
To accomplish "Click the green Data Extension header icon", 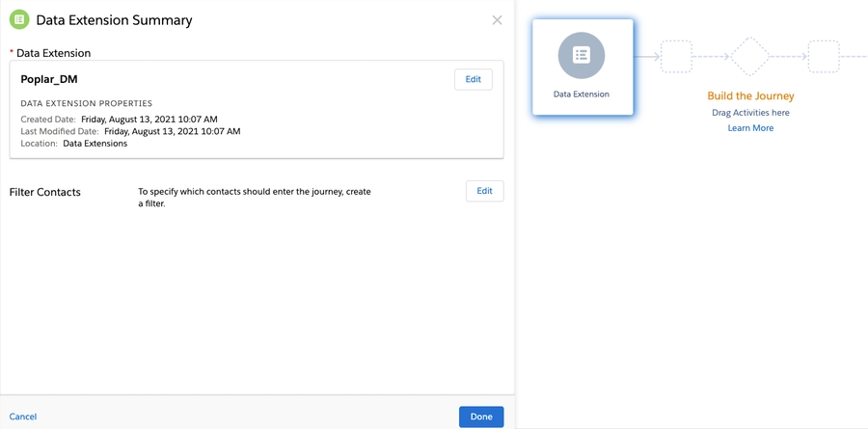I will tap(18, 19).
